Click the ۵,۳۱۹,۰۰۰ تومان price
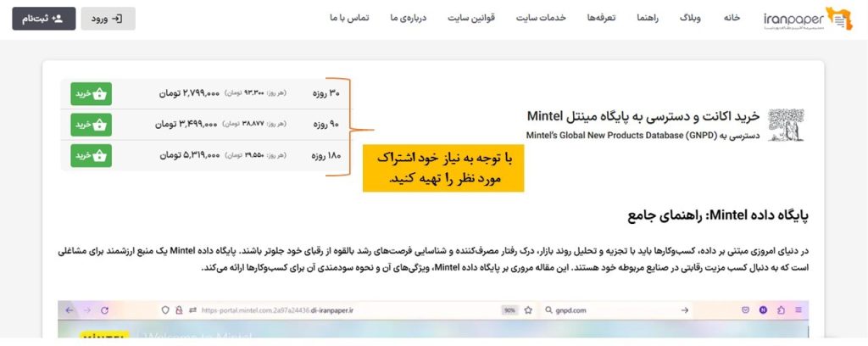Image resolution: width=868 pixels, height=346 pixels. (x=190, y=155)
